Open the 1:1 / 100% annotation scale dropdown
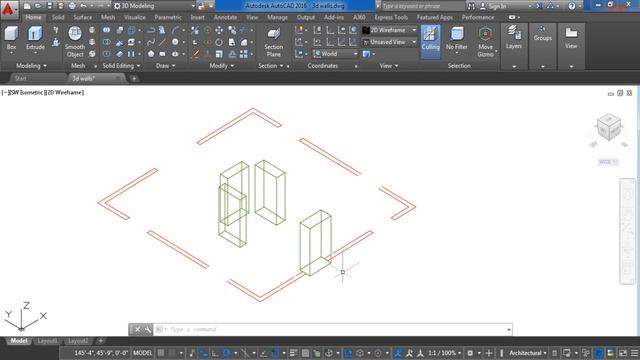This screenshot has height=360, width=640. click(x=445, y=353)
